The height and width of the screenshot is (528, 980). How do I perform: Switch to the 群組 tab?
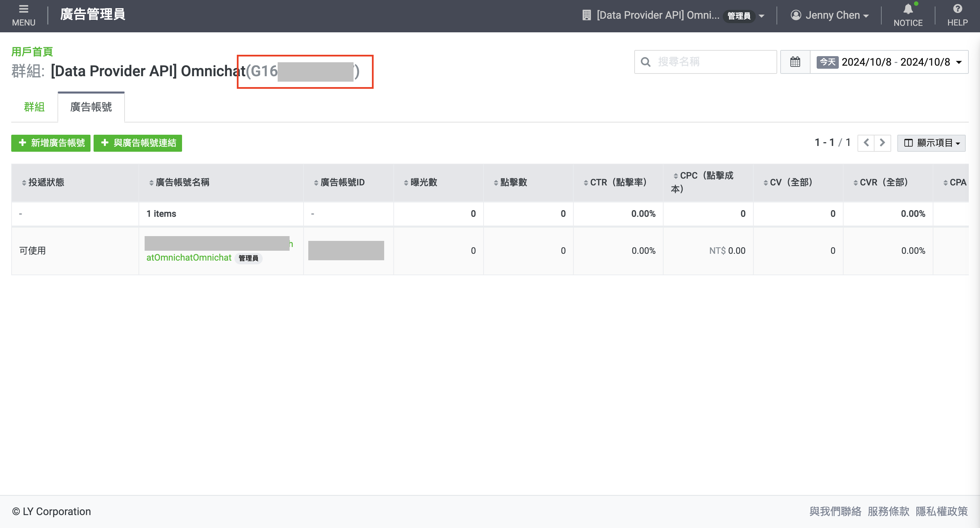[x=34, y=107]
